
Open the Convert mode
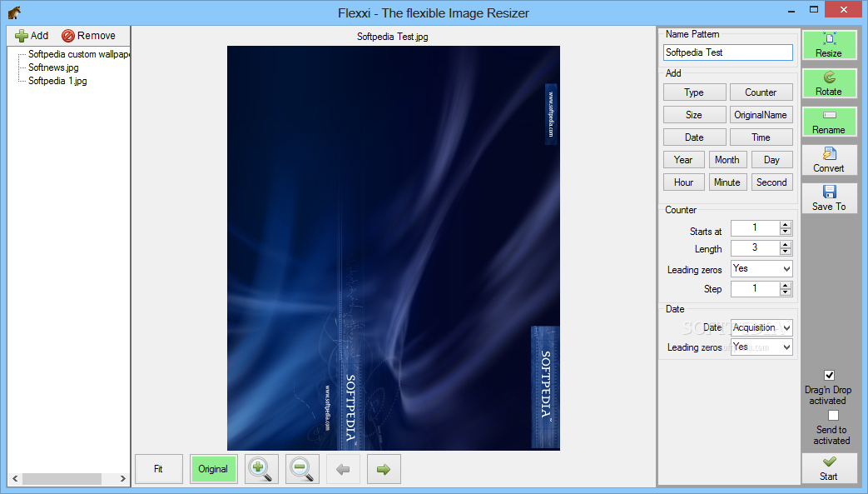(x=829, y=160)
